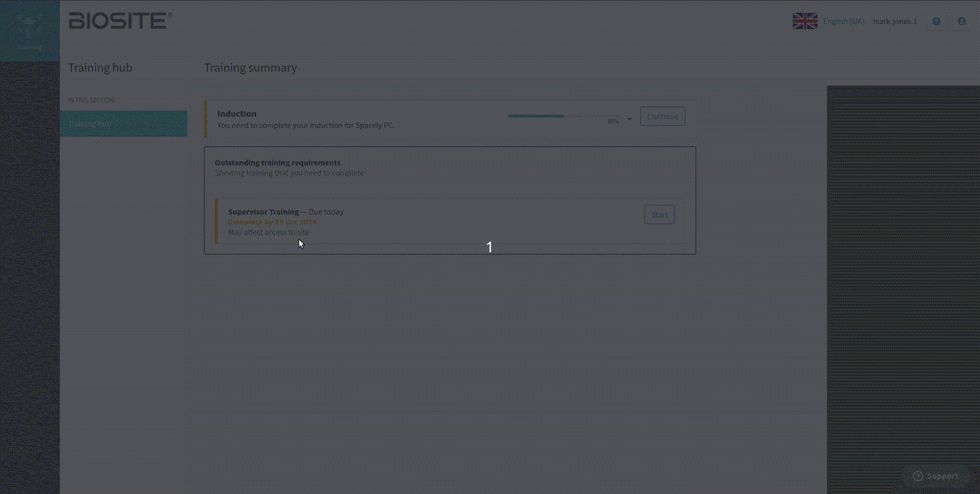Click the Training summary page heading
Screen dimensions: 980x494
click(250, 68)
